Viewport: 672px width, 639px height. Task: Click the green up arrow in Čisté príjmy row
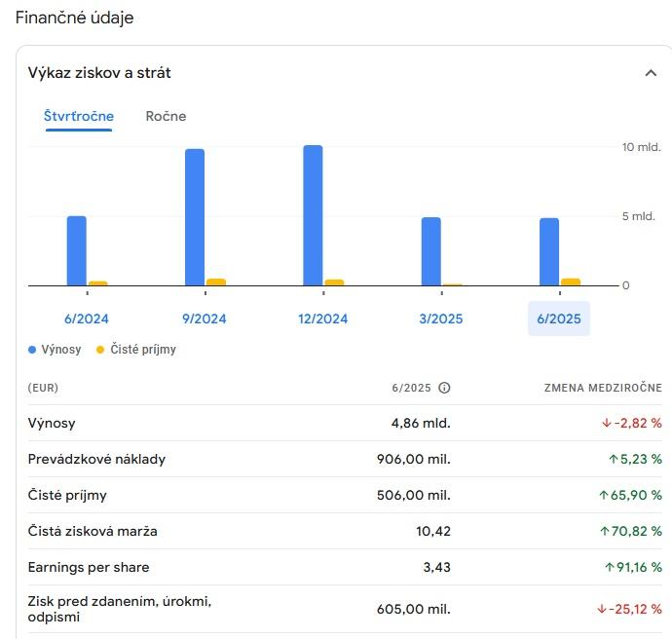(x=603, y=496)
